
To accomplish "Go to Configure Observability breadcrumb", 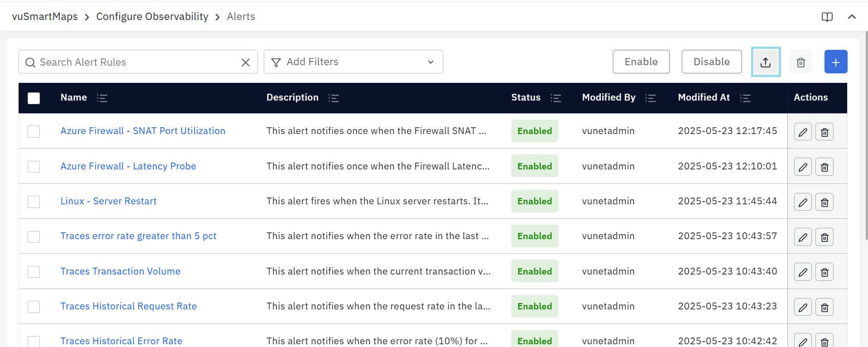I will tap(152, 17).
